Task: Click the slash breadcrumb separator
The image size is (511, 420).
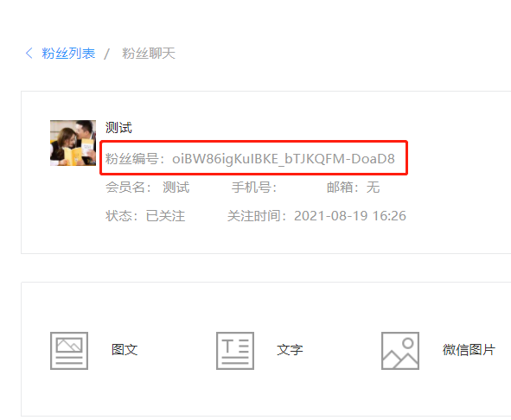Action: click(107, 54)
